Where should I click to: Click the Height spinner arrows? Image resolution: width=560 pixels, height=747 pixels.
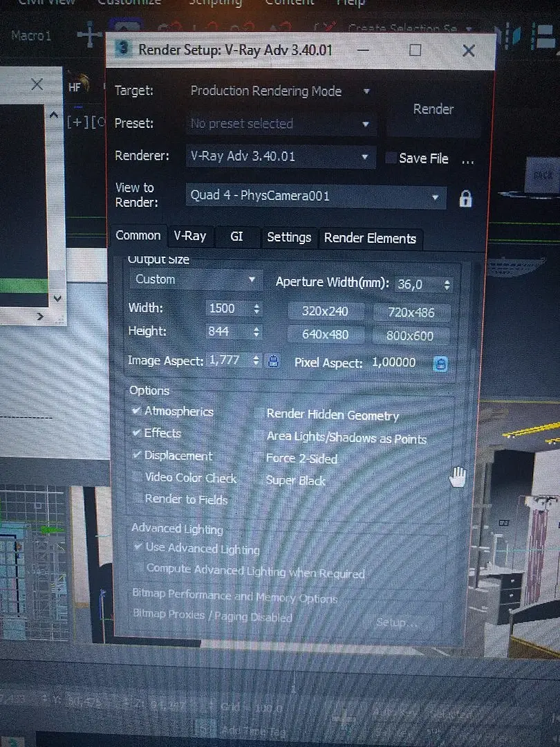[256, 331]
